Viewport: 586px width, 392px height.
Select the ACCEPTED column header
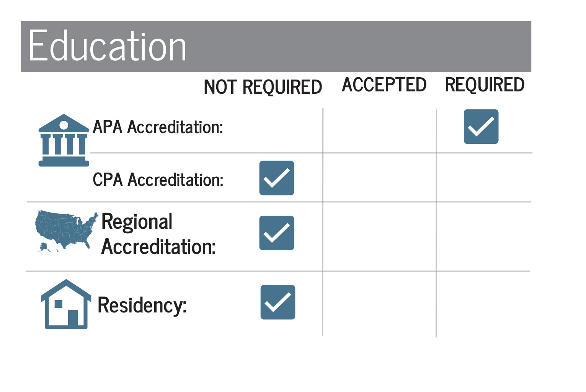click(x=384, y=85)
